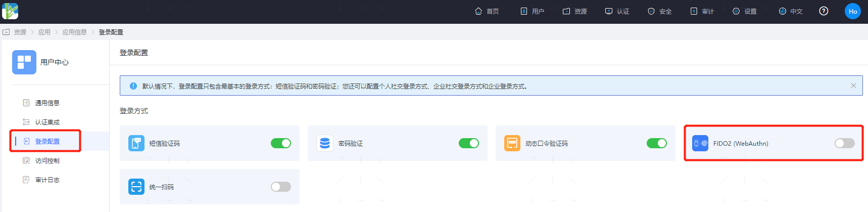The image size is (868, 212).
Task: Click the 统一扫码 label text
Action: click(x=162, y=187)
